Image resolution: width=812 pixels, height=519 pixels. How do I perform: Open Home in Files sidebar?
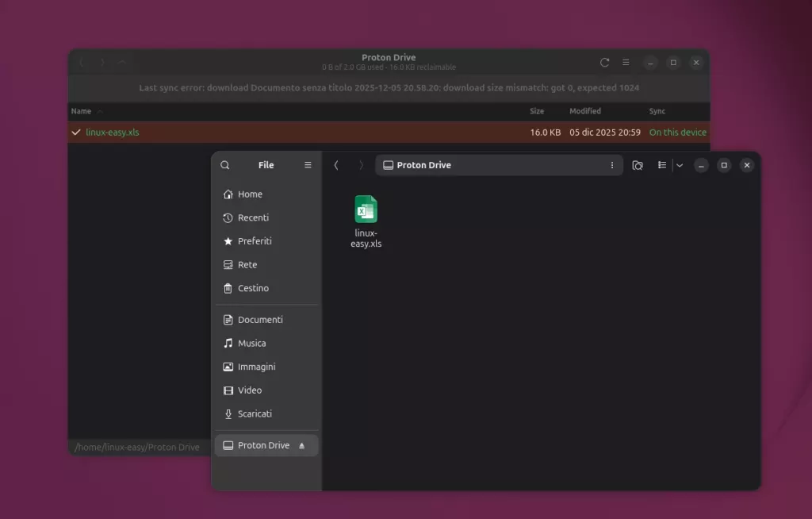(266, 194)
